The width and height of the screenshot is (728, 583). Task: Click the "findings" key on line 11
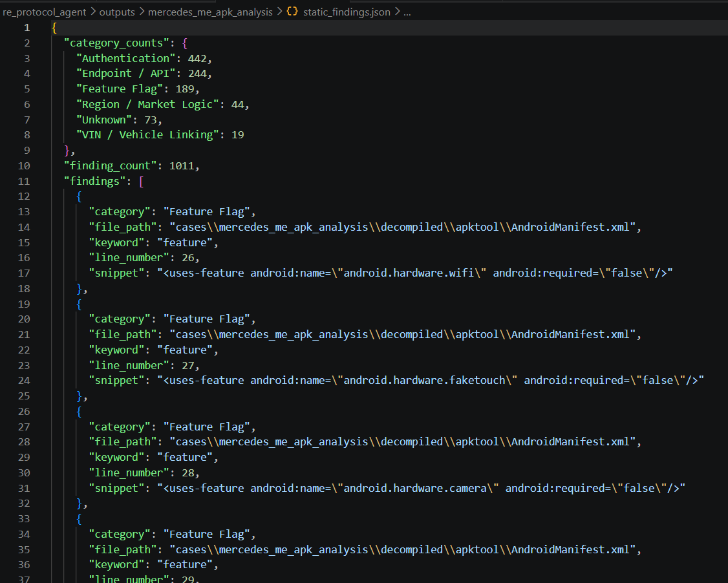94,181
